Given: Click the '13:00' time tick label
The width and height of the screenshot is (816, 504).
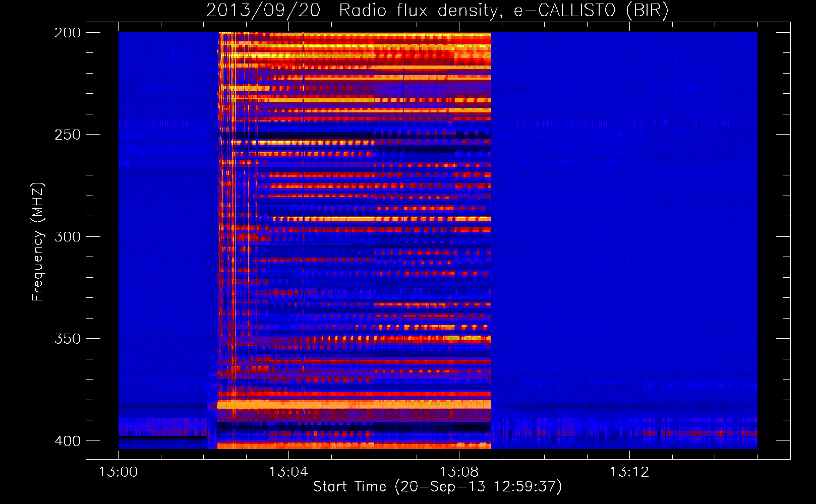Looking at the screenshot, I should coord(118,472).
